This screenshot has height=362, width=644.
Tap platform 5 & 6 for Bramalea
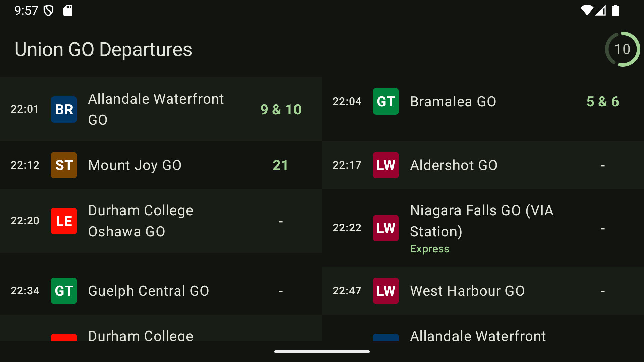(x=603, y=101)
